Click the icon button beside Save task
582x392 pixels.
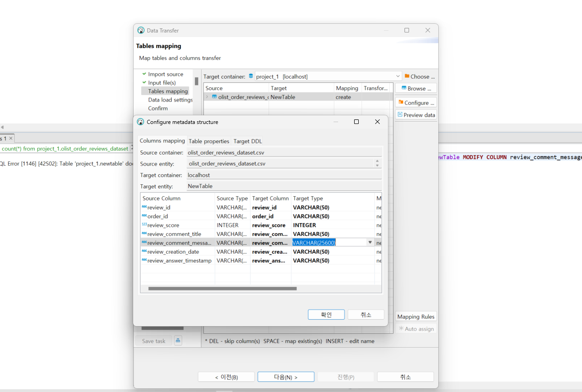tap(178, 340)
